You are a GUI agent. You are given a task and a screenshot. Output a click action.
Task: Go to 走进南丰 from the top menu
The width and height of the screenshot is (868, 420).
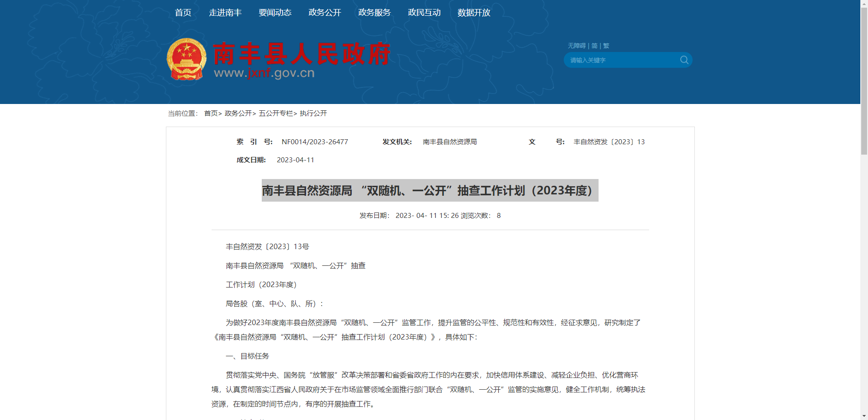225,13
